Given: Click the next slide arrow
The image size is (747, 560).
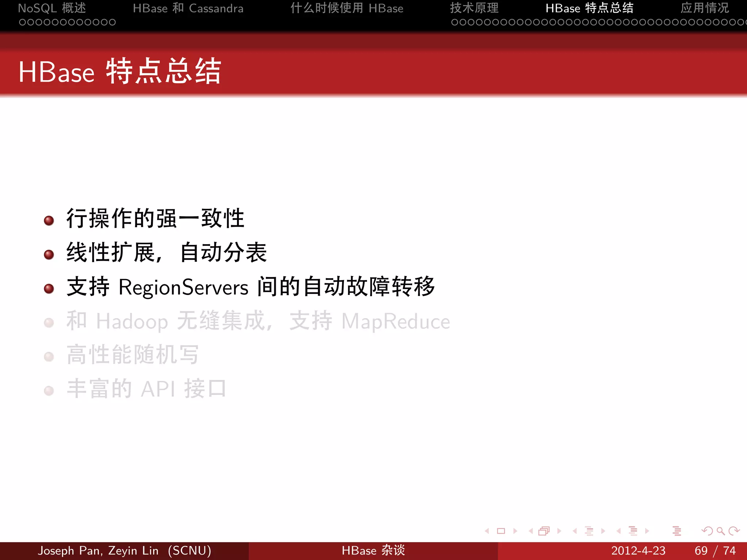Looking at the screenshot, I should click(515, 531).
